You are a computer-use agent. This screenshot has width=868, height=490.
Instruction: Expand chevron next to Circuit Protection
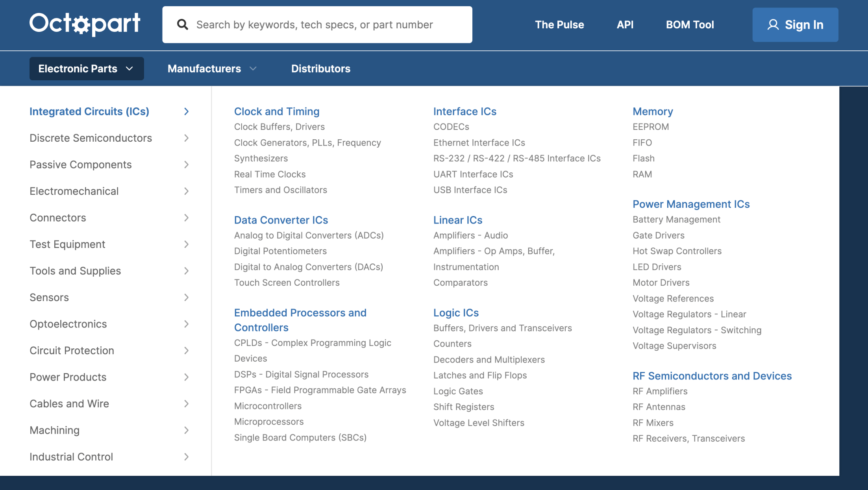click(x=187, y=351)
